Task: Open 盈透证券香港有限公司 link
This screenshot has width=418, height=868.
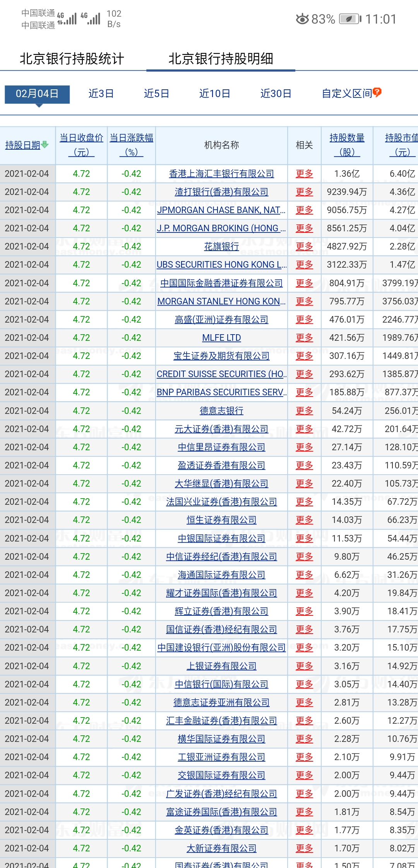Action: tap(221, 466)
